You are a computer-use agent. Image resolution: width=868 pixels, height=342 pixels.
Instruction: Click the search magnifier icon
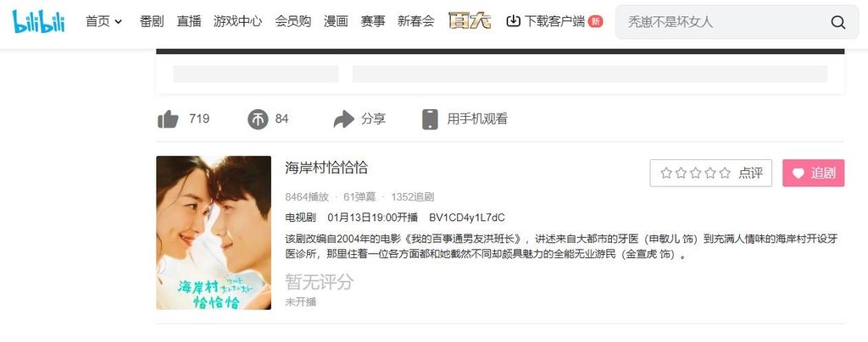(x=838, y=22)
